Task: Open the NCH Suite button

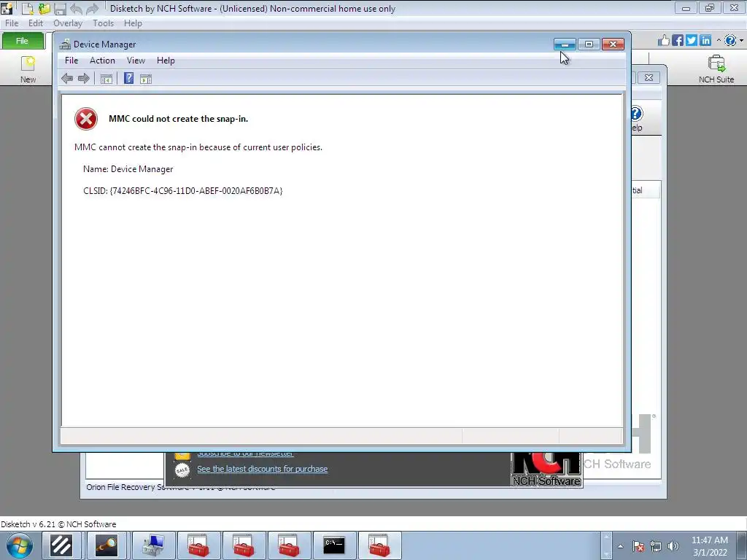Action: tap(716, 69)
